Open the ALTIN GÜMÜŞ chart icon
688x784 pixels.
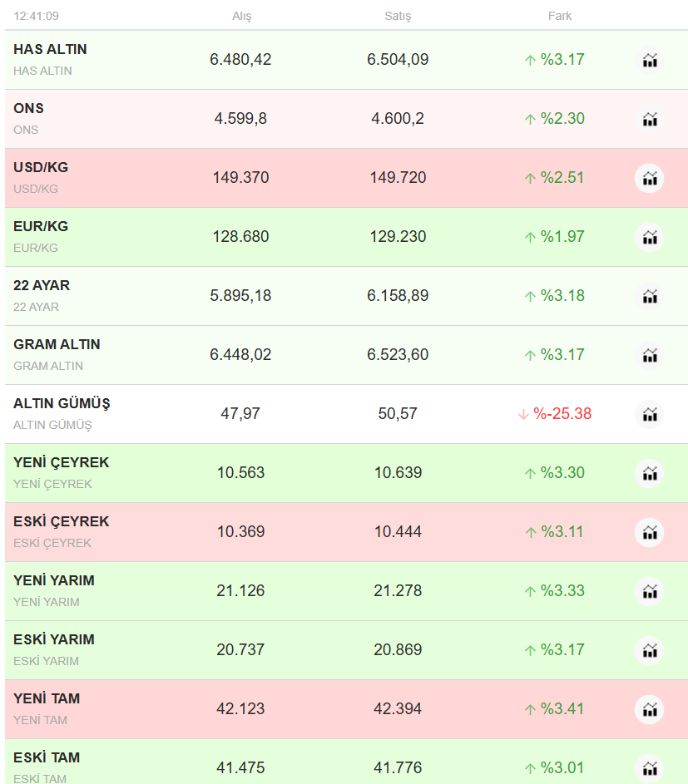click(x=650, y=414)
